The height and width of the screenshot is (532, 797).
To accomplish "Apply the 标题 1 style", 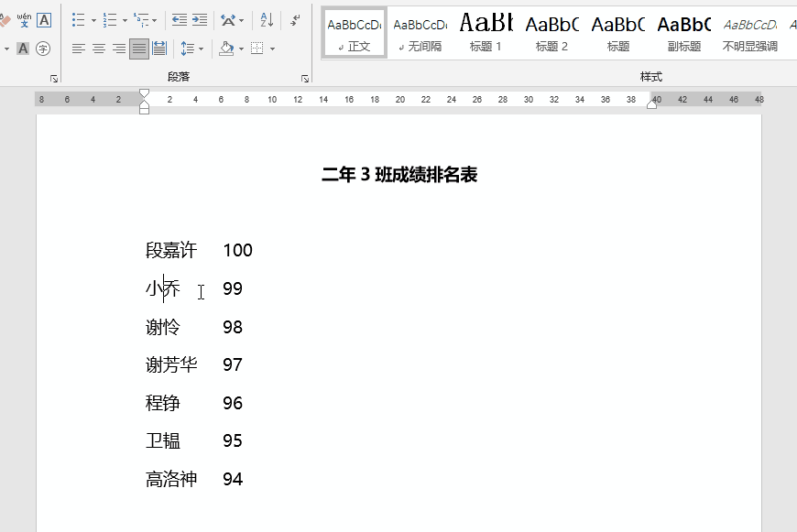I will 486,32.
